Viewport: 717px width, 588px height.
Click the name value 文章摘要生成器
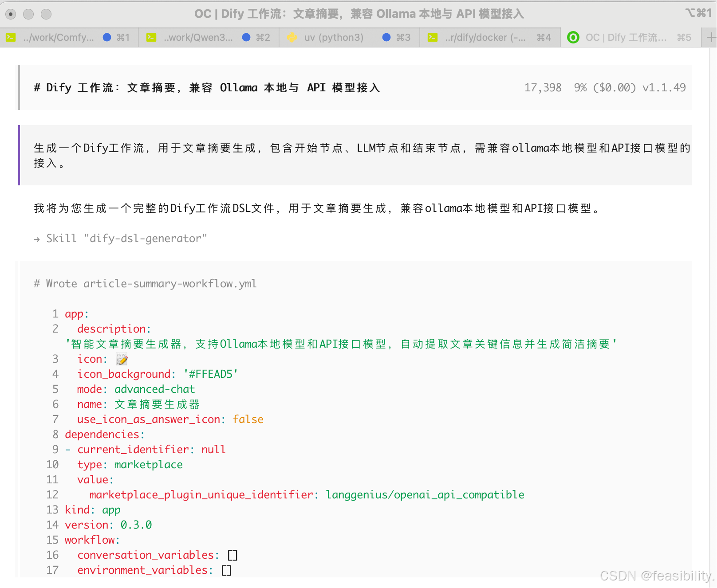click(x=157, y=404)
